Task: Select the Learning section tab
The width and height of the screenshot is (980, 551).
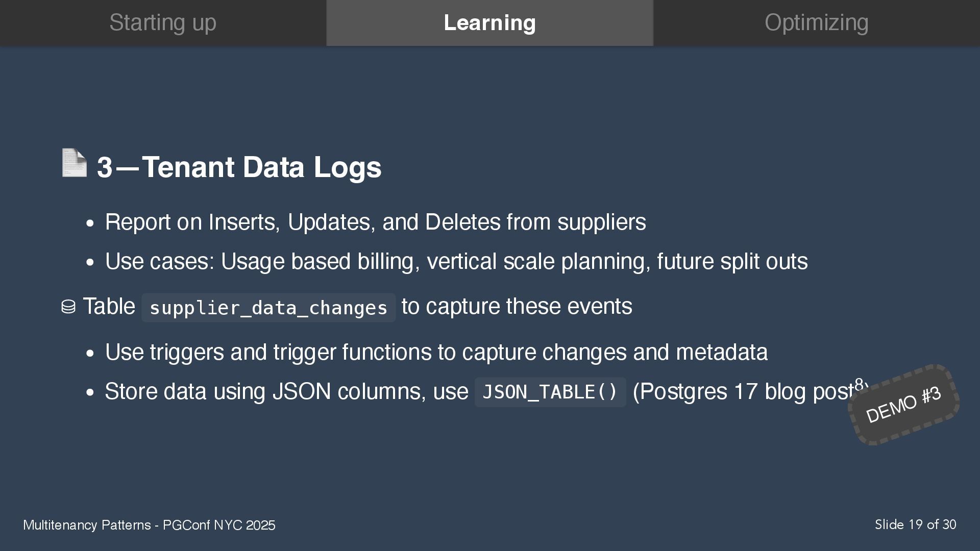Action: pos(489,23)
